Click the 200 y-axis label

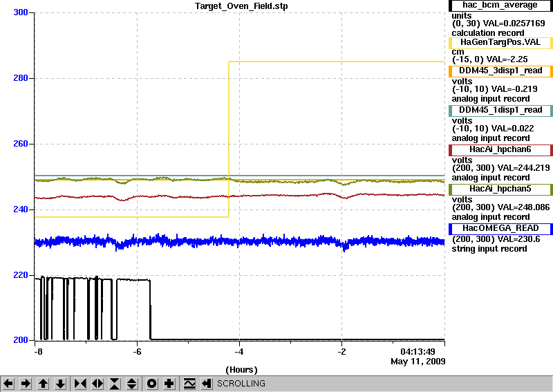click(x=21, y=340)
